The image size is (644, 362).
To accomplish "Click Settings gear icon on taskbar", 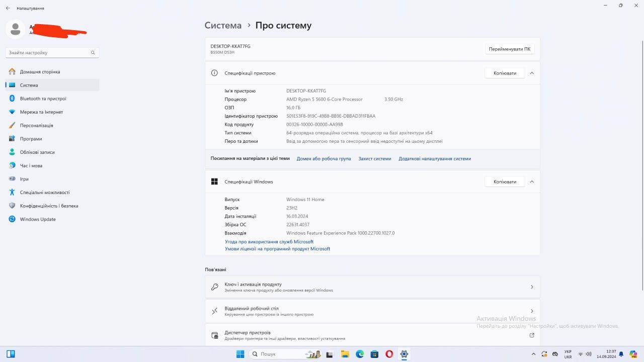I will pos(404,354).
